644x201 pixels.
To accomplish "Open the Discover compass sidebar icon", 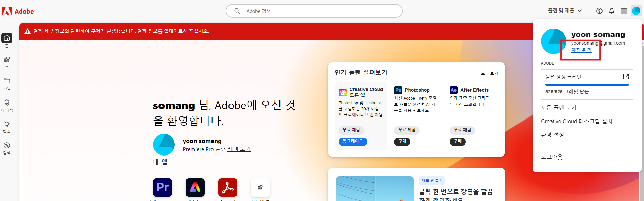I will point(7,145).
